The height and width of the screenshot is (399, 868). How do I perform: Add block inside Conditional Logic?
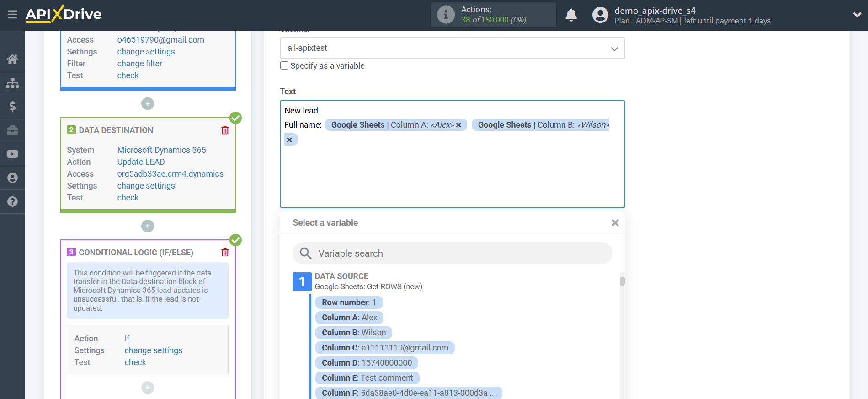coord(148,388)
